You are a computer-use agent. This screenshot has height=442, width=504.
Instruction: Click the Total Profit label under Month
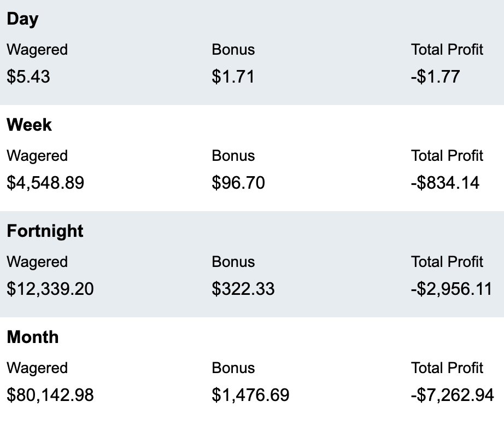click(447, 368)
